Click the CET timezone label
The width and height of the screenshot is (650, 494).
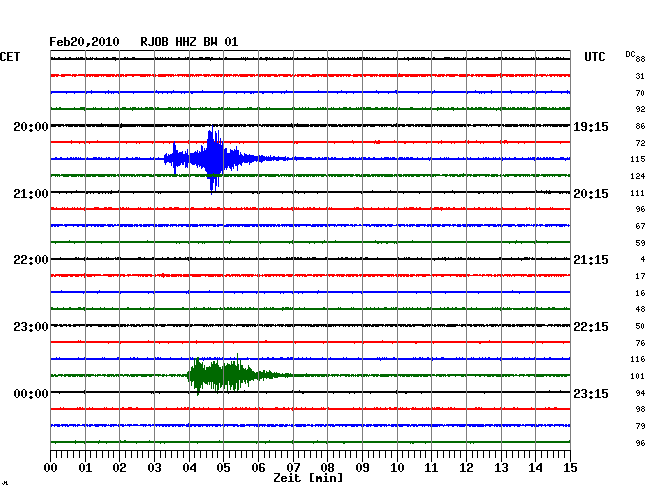click(10, 57)
